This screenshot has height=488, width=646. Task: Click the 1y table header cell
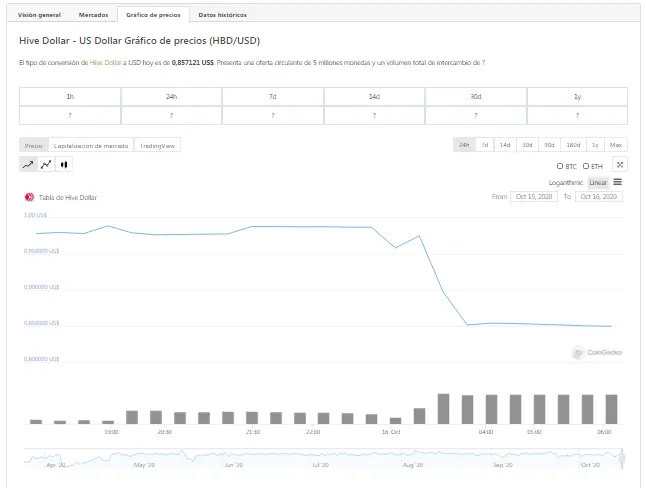577,96
